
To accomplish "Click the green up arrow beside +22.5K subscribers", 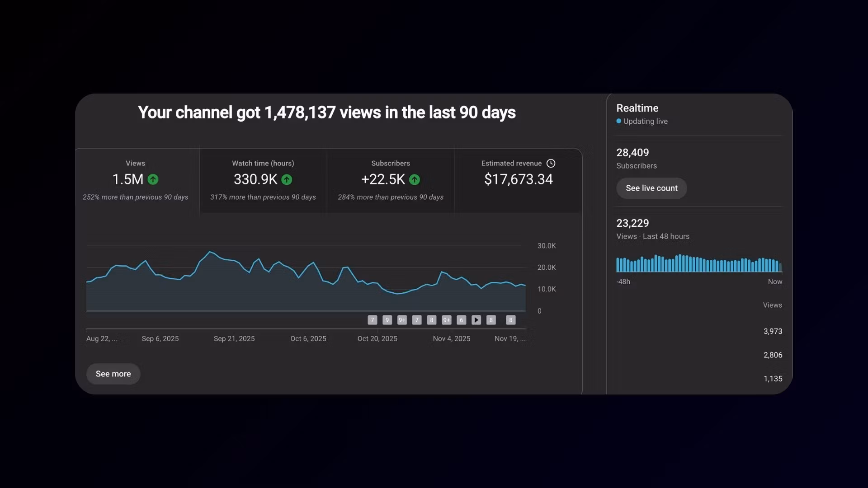I will click(x=414, y=179).
